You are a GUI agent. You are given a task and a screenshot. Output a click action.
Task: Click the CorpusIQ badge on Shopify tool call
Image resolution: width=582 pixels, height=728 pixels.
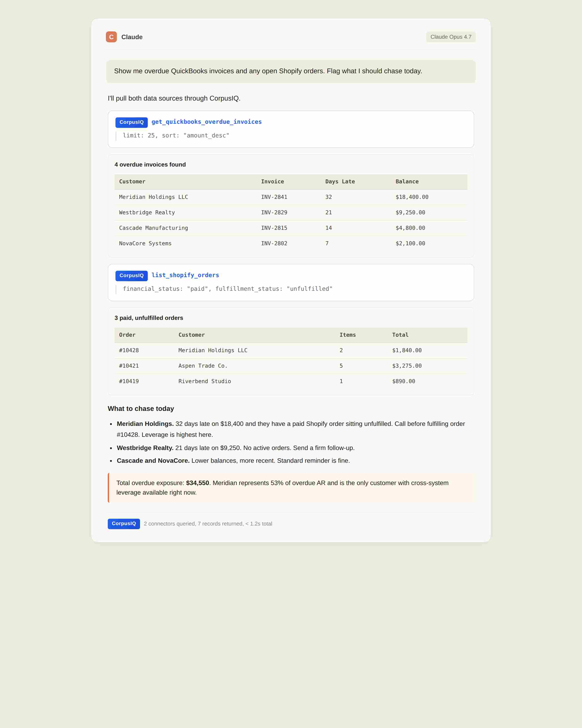pos(131,276)
